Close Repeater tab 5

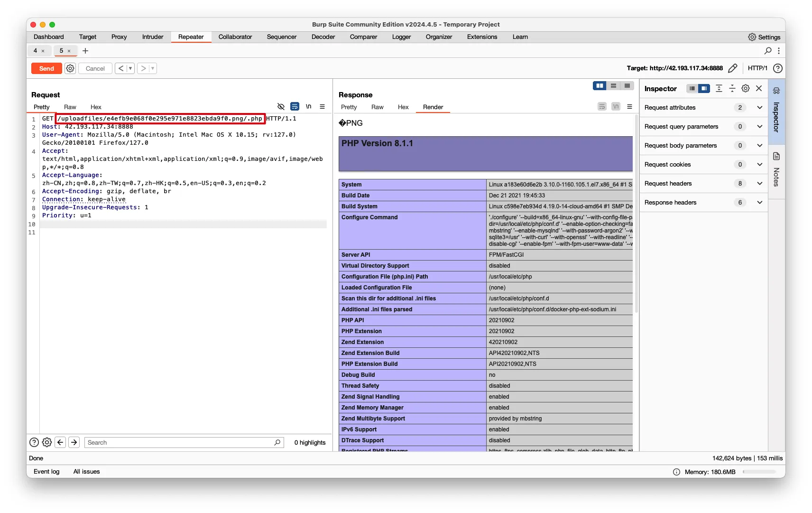69,51
